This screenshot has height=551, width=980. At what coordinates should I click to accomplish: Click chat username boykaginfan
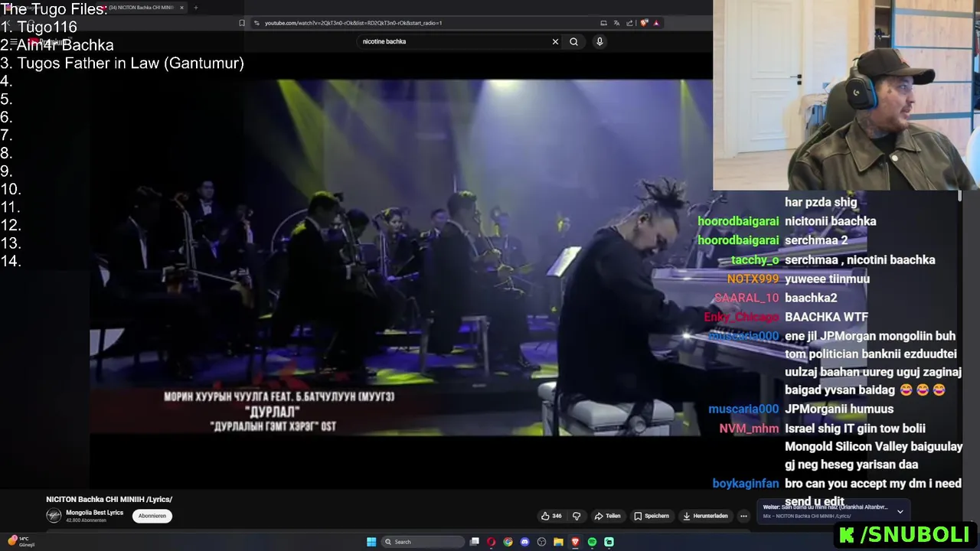(x=746, y=484)
